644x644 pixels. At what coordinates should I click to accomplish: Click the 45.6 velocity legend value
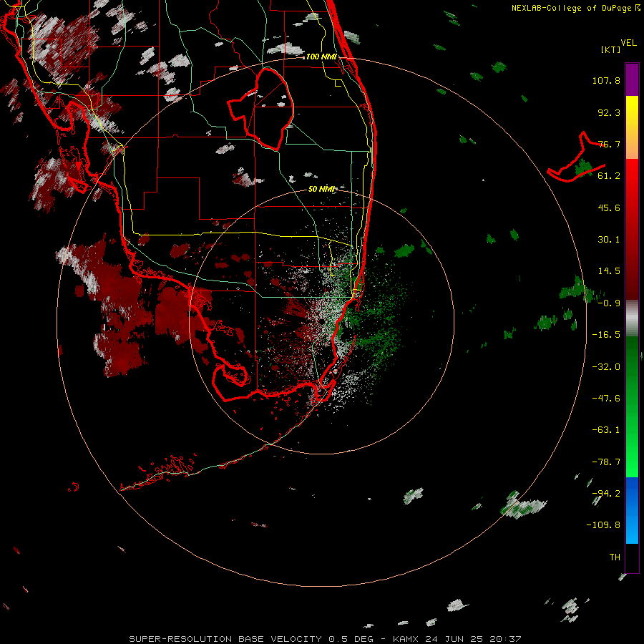[609, 208]
